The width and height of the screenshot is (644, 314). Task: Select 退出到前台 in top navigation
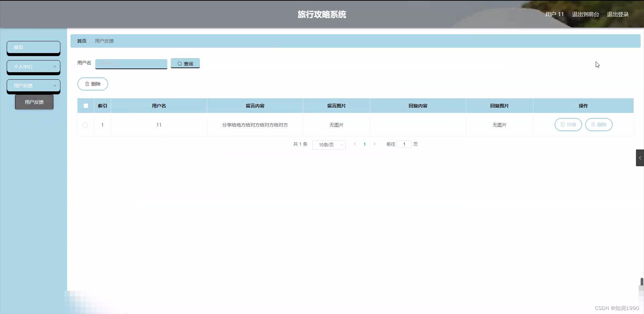pos(585,14)
